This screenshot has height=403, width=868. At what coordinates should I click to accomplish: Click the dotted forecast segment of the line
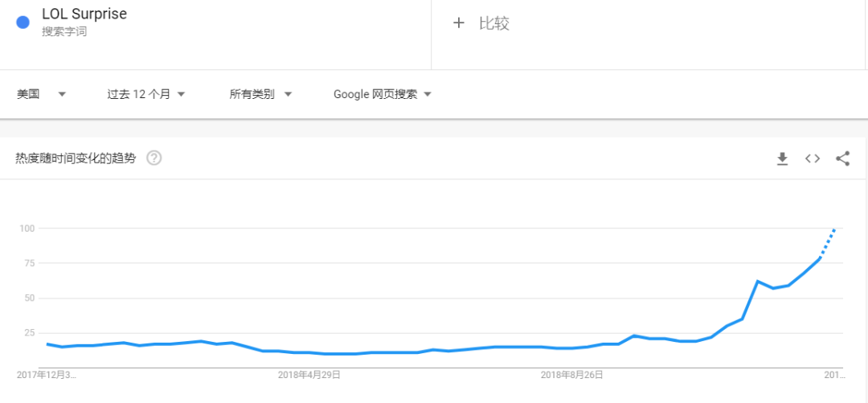(x=828, y=243)
